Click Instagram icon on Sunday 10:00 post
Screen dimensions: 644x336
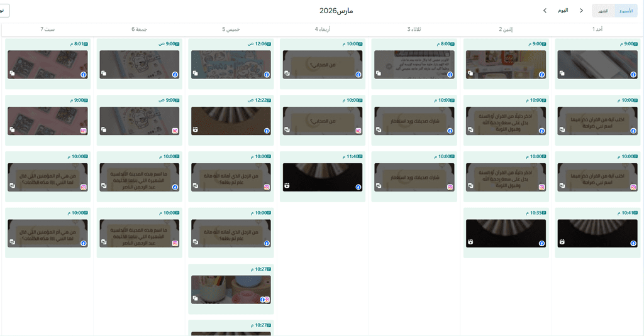pos(633,187)
